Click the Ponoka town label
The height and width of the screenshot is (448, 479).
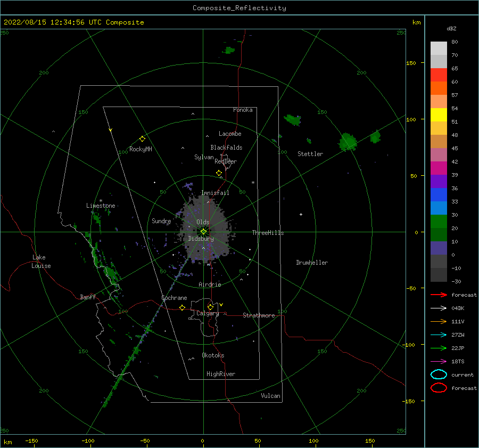click(243, 110)
